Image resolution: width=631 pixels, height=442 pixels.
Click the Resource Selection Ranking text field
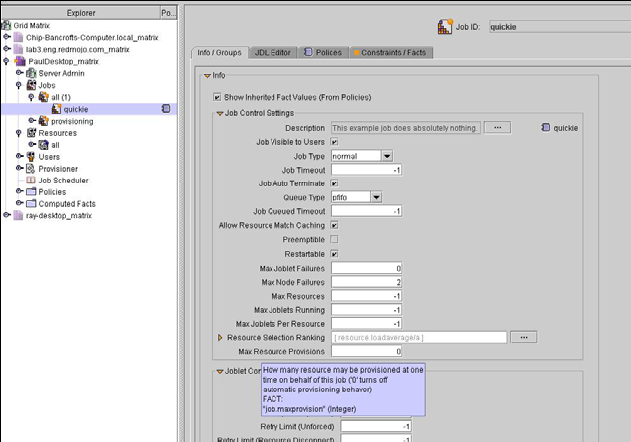pyautogui.click(x=419, y=337)
